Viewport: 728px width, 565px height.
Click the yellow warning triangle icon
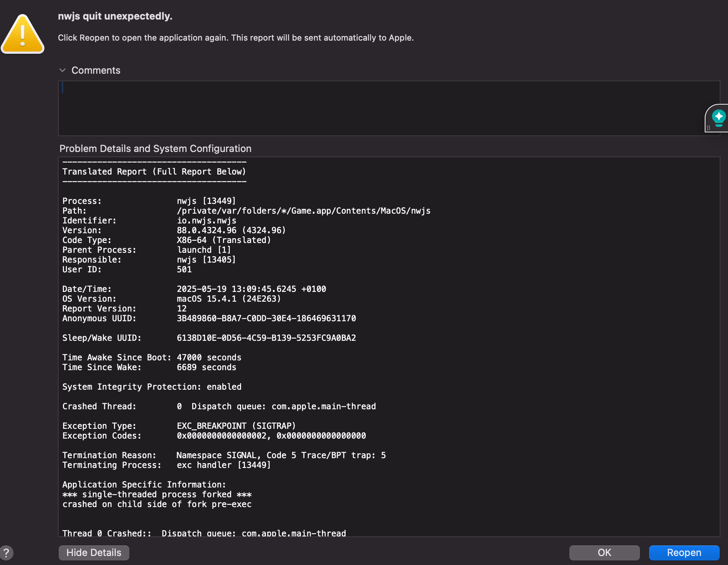coord(23,34)
